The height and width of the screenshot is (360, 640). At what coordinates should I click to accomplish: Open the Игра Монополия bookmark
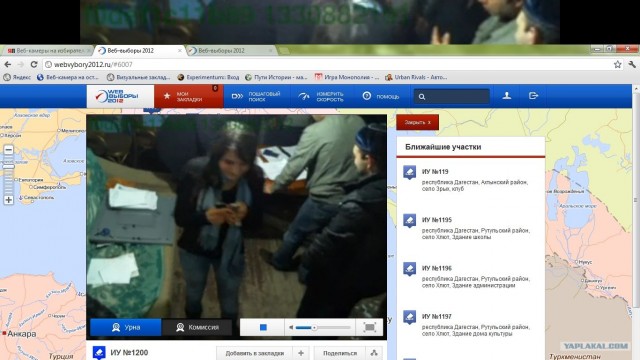coord(347,77)
